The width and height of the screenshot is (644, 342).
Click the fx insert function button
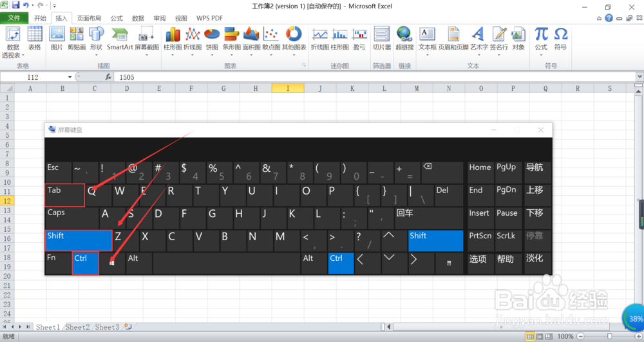pyautogui.click(x=108, y=77)
